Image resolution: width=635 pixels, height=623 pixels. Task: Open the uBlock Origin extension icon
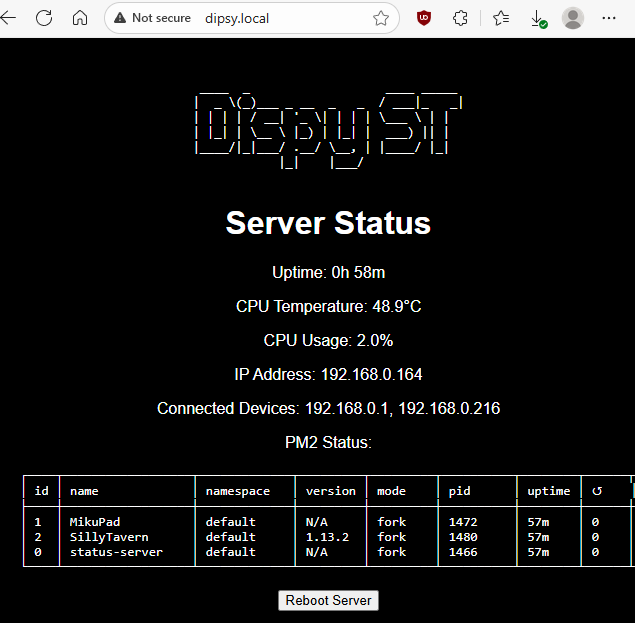pyautogui.click(x=424, y=18)
